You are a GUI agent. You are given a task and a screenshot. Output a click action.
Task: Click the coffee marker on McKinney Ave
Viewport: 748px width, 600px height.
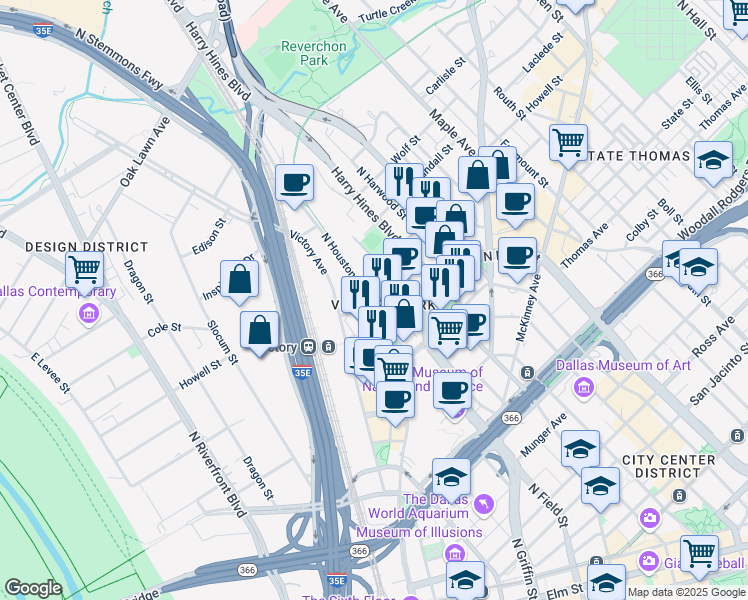pyautogui.click(x=518, y=258)
